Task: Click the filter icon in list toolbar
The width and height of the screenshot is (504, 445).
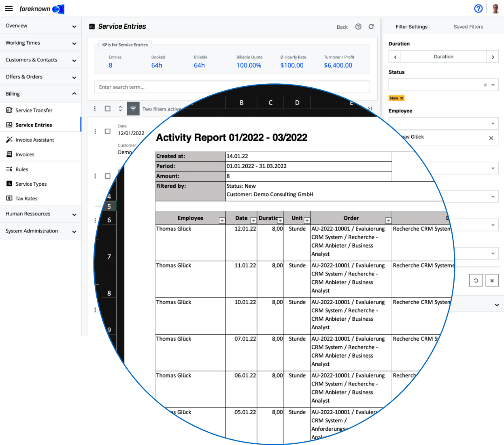Action: point(133,109)
